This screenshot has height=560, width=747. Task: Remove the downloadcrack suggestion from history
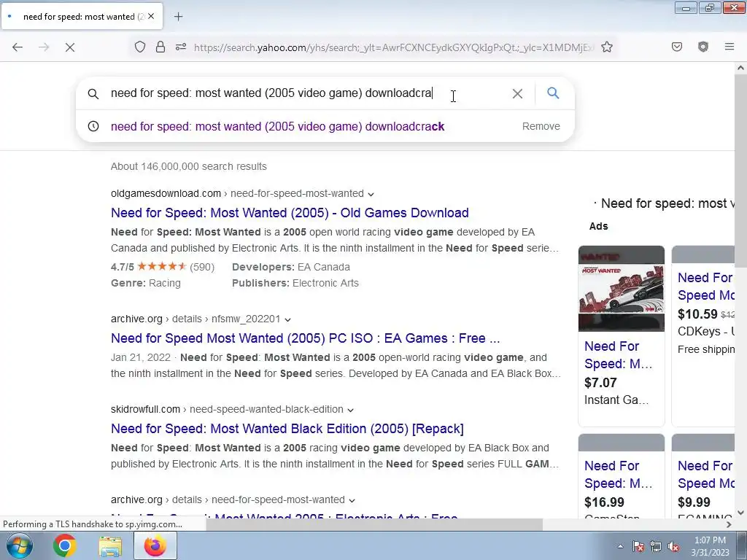point(541,126)
